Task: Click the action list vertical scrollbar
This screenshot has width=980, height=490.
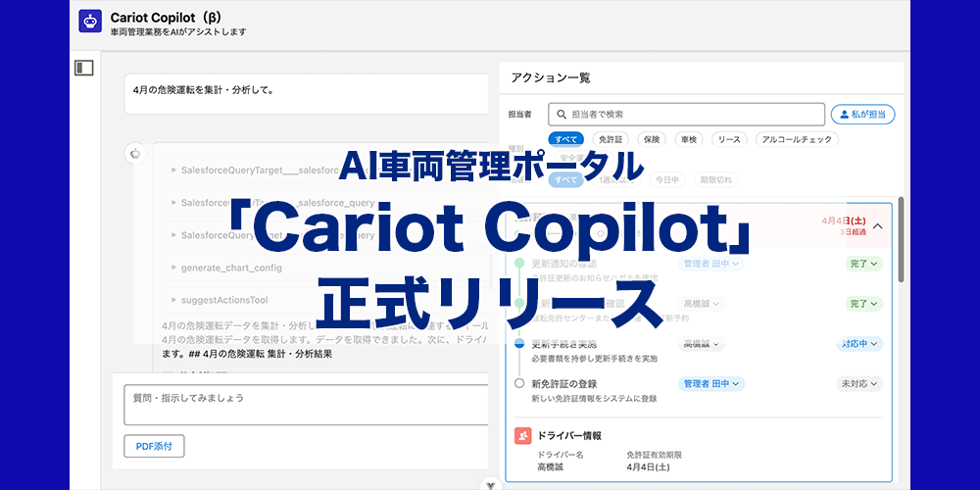Action: [x=901, y=239]
